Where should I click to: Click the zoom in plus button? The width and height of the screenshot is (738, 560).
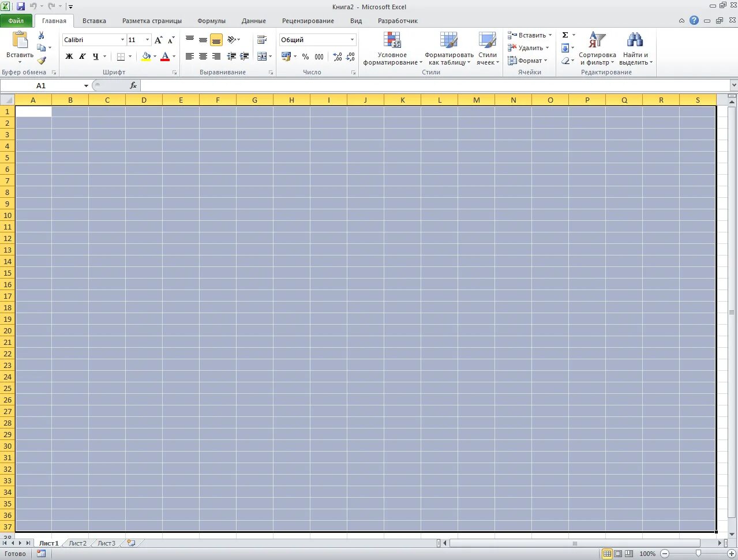coord(731,554)
